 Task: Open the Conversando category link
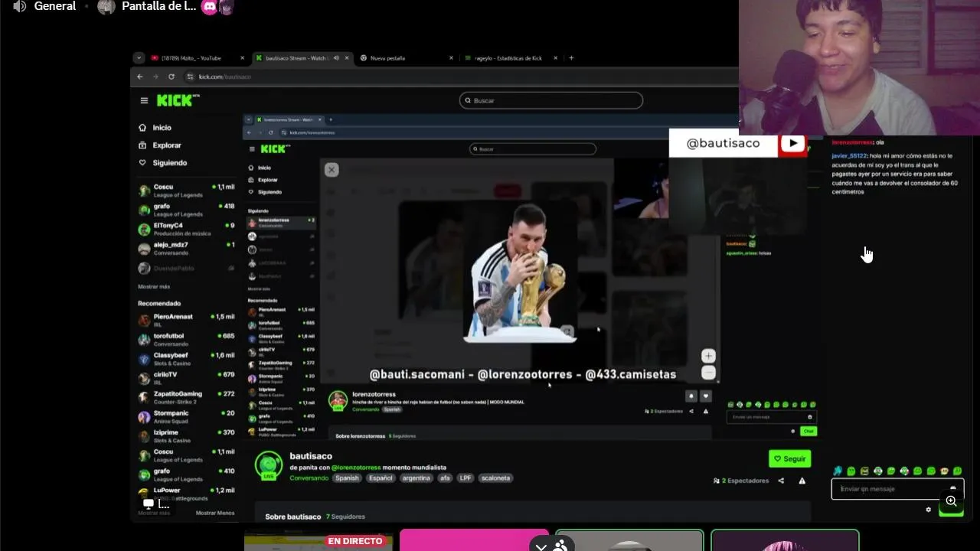(309, 478)
